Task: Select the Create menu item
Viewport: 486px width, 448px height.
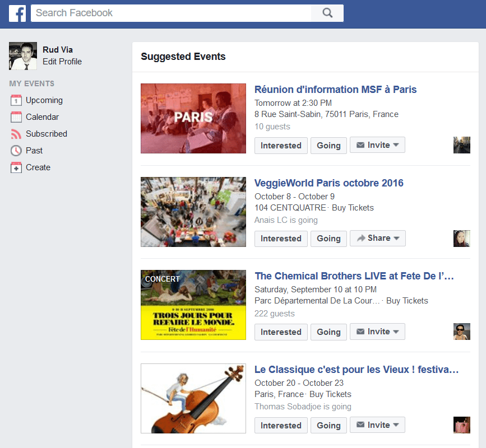Action: pos(38,167)
